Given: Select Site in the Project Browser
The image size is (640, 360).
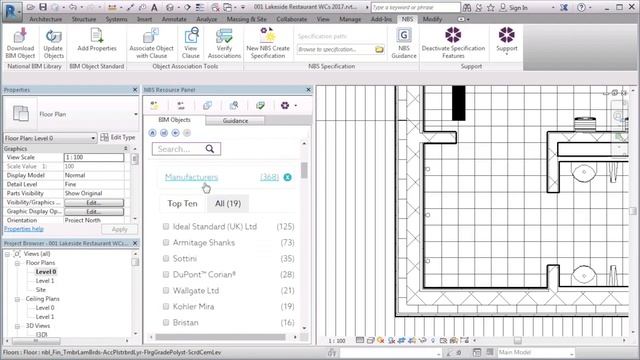Looking at the screenshot, I should [x=41, y=290].
